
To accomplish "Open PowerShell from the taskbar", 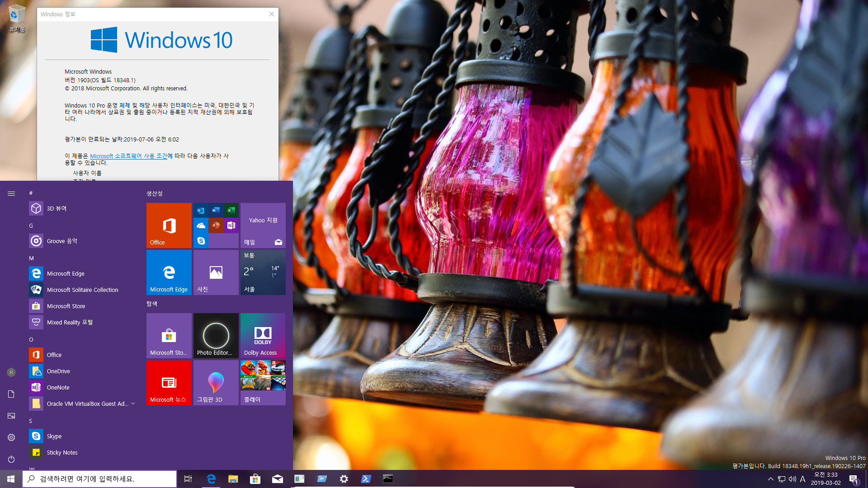I will (x=366, y=479).
